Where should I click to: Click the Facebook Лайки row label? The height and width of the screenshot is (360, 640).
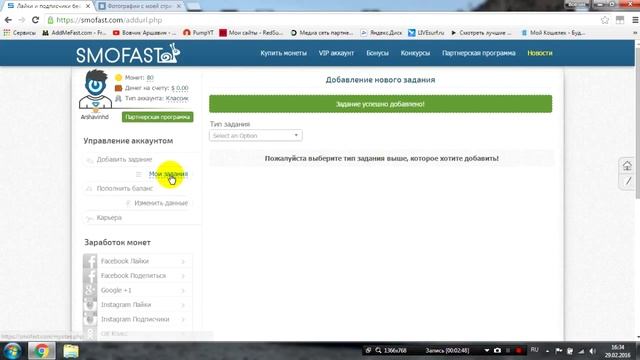pos(124,261)
